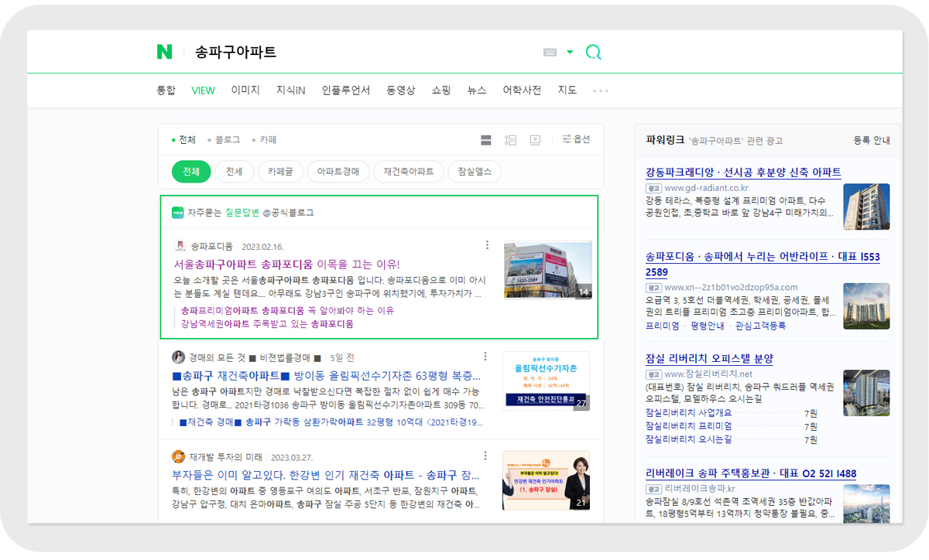Go to the 지도 tab
The image size is (929, 560).
coord(567,90)
